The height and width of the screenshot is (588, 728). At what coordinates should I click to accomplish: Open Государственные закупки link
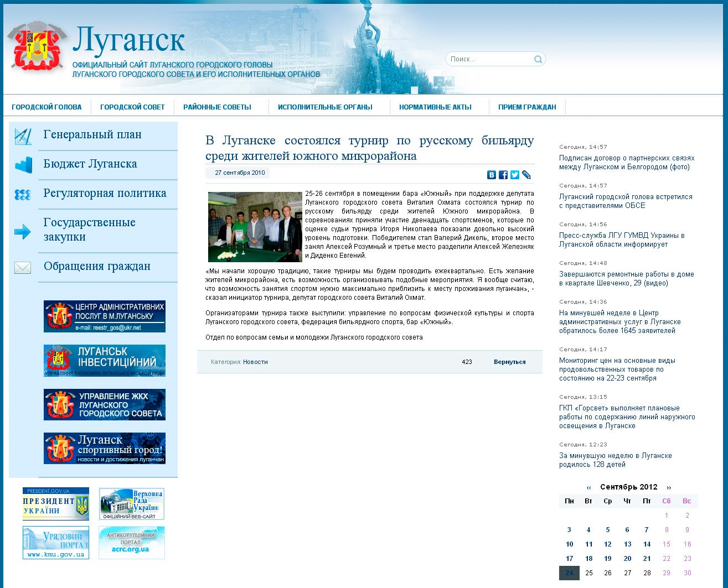coord(90,230)
